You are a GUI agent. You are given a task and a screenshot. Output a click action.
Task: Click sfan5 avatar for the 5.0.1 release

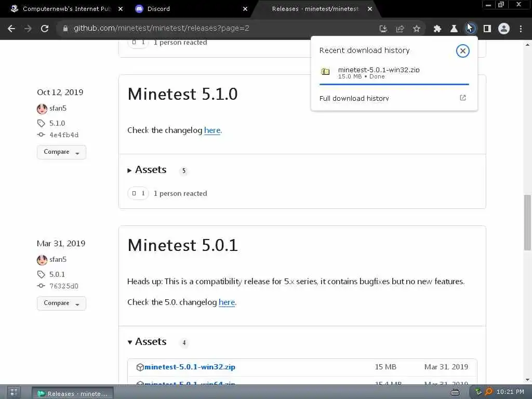42,260
